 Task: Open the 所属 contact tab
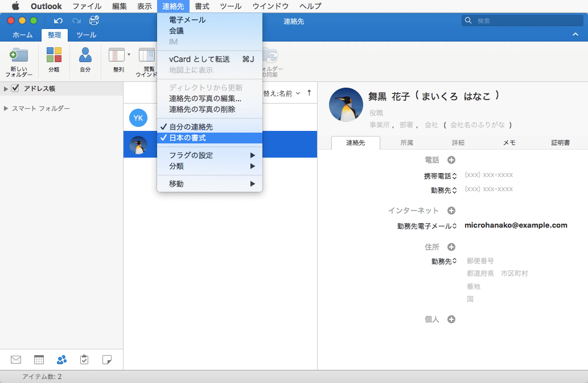click(x=406, y=143)
